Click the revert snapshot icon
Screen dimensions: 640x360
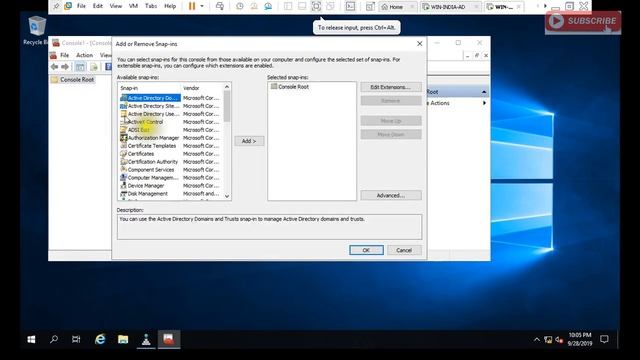(x=254, y=6)
